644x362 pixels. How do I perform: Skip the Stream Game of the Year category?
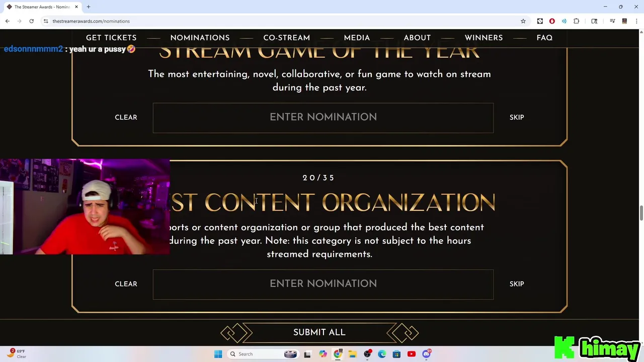click(517, 117)
